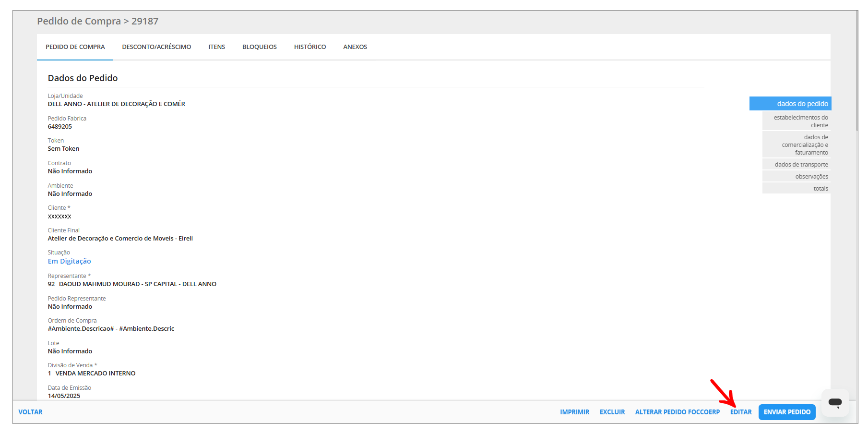
Task: Click the Token value Sem Token
Action: coord(64,149)
